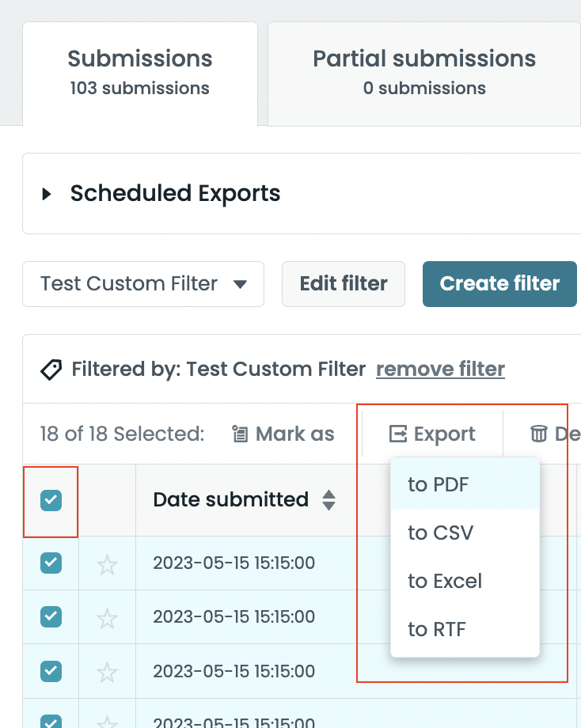Star the third submission row
Screen dimensions: 581x728
pyautogui.click(x=107, y=671)
